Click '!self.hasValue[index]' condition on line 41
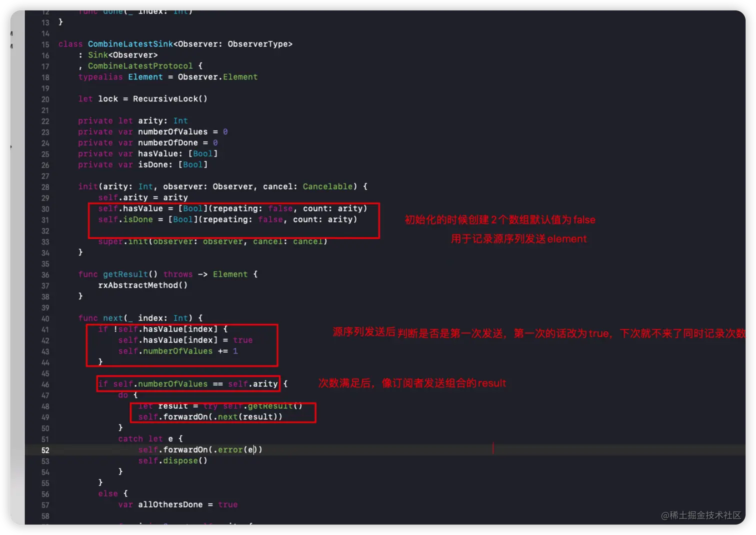The height and width of the screenshot is (535, 756). pos(165,329)
